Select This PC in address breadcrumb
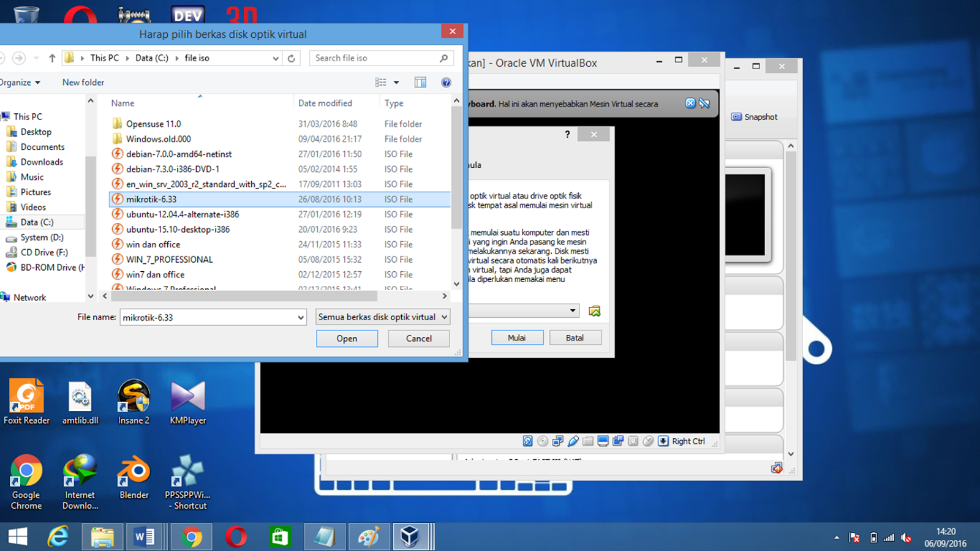 (105, 58)
